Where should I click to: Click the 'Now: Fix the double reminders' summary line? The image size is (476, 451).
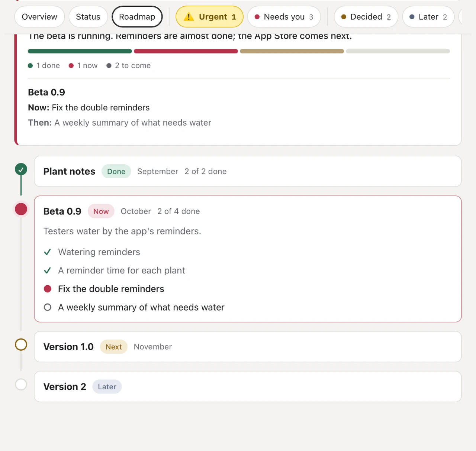[89, 107]
